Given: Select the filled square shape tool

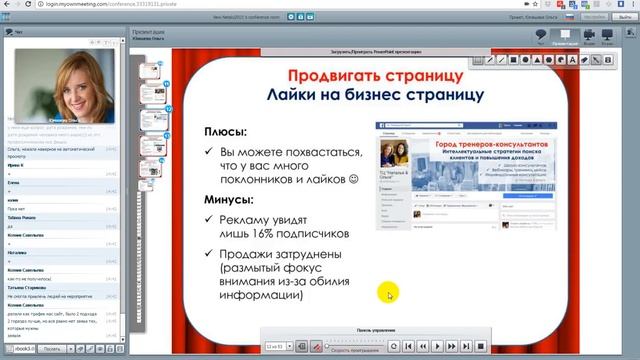Looking at the screenshot, I should 513,60.
